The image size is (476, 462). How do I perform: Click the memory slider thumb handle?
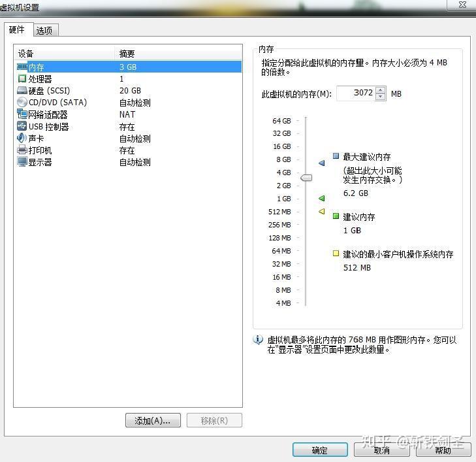(306, 178)
